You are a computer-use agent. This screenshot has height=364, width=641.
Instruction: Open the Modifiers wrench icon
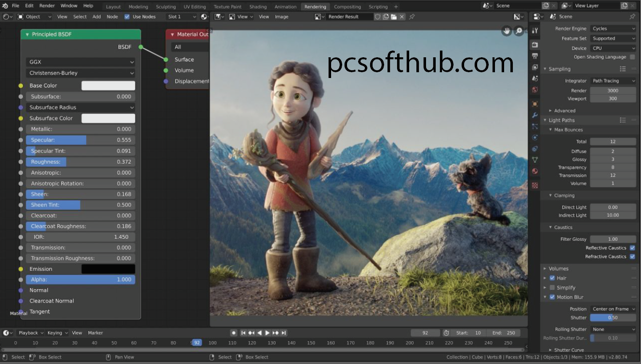[x=534, y=115]
